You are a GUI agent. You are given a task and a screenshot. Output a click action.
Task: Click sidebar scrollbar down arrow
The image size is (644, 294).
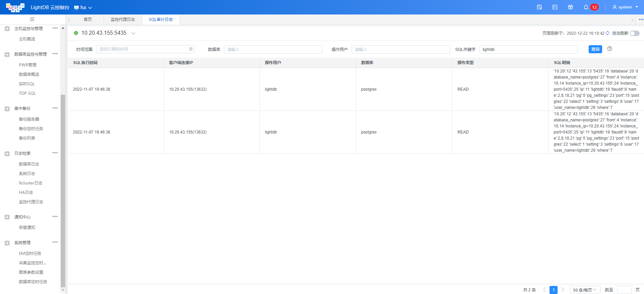pyautogui.click(x=63, y=290)
